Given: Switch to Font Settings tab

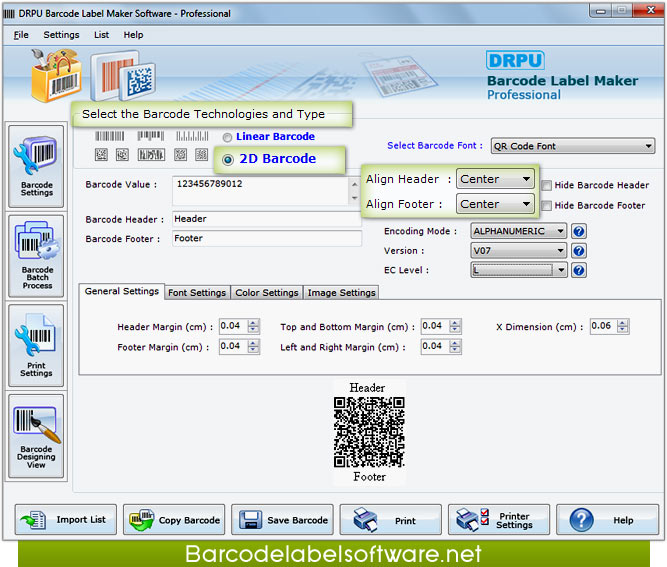Looking at the screenshot, I should pyautogui.click(x=197, y=293).
